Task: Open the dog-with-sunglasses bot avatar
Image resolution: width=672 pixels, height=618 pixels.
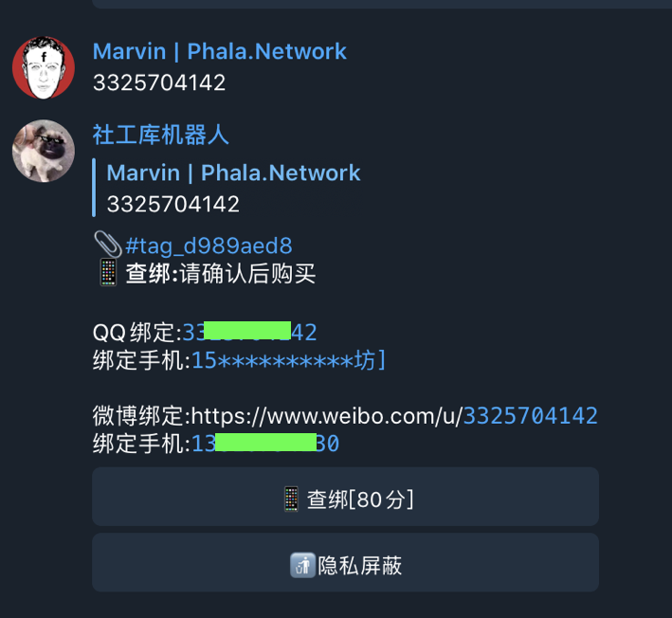Action: coord(44,151)
